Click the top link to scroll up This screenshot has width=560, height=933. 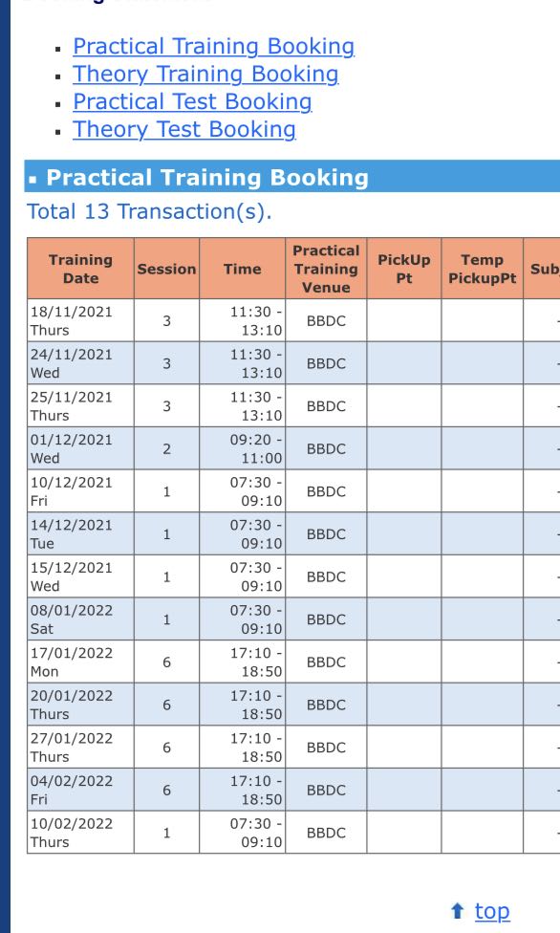tap(491, 910)
